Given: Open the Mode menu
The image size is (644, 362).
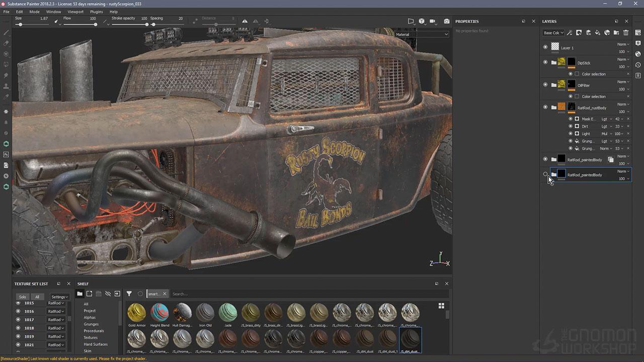Looking at the screenshot, I should [34, 12].
